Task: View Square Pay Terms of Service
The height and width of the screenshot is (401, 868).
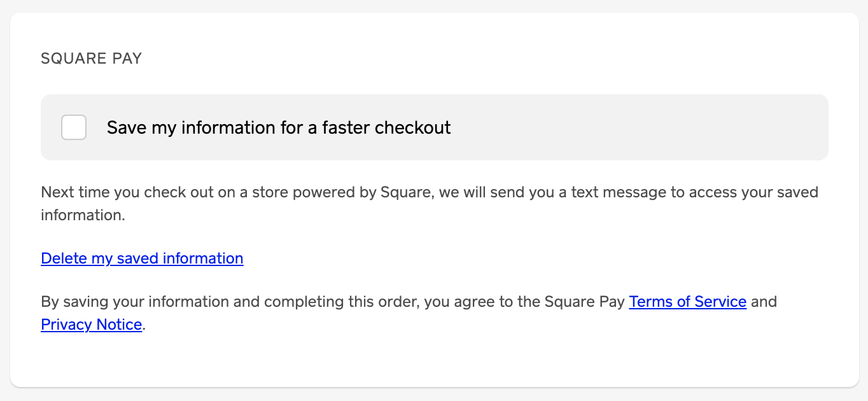Action: pos(687,302)
